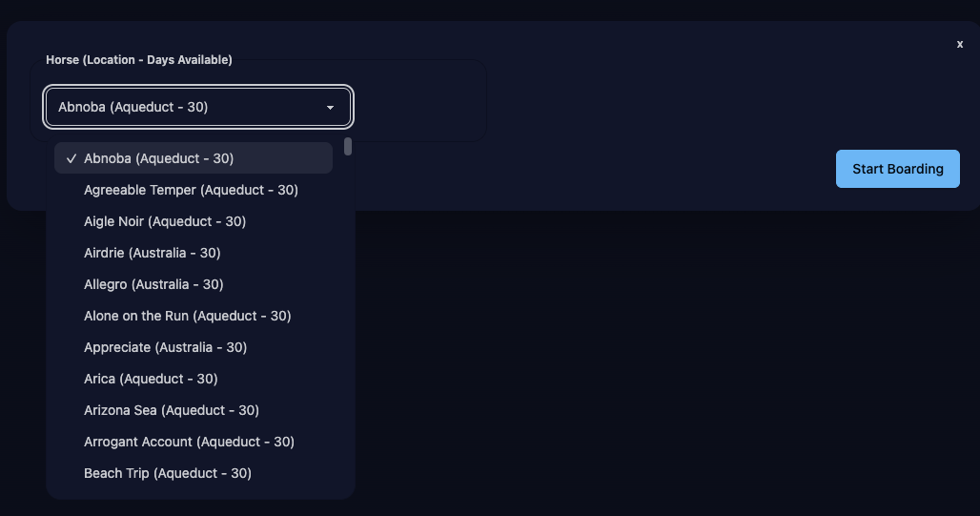Click the checkmark beside Abnoba
The height and width of the screenshot is (516, 980).
(x=71, y=158)
